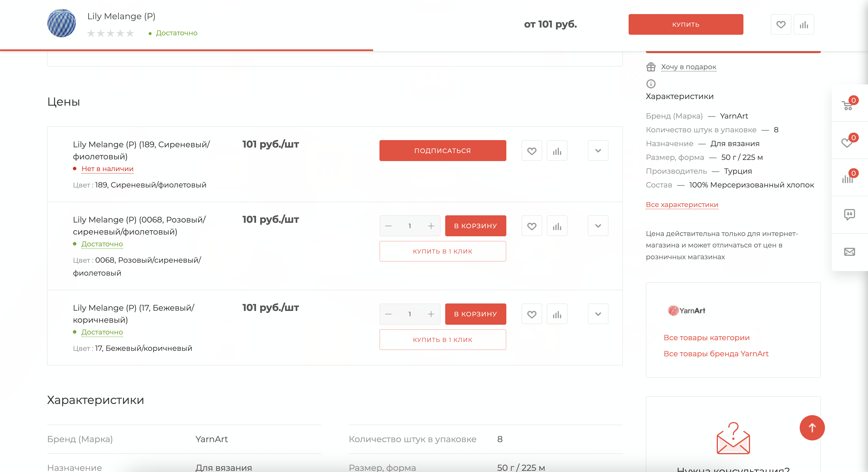Click the Lily Melange product thumbnail
The width and height of the screenshot is (868, 472).
61,23
